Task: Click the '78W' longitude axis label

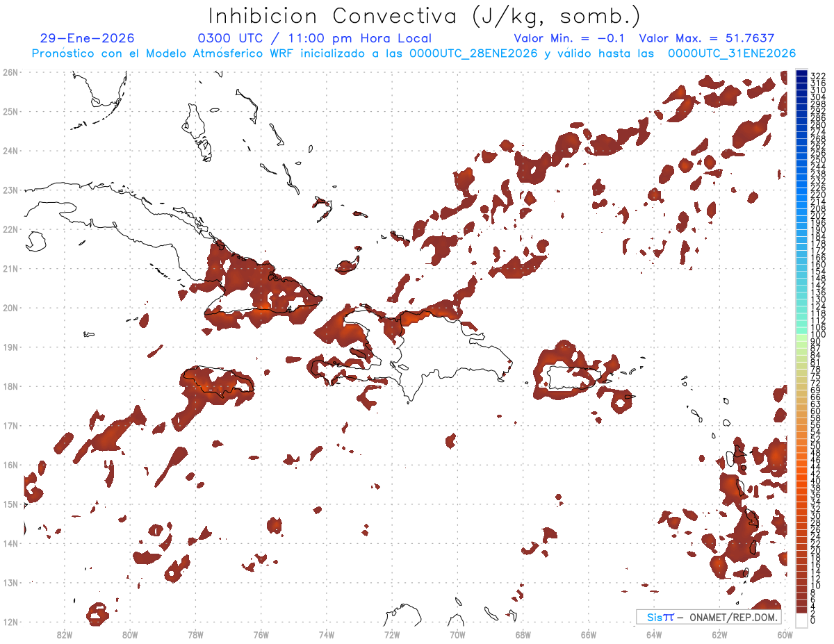Action: [x=195, y=634]
